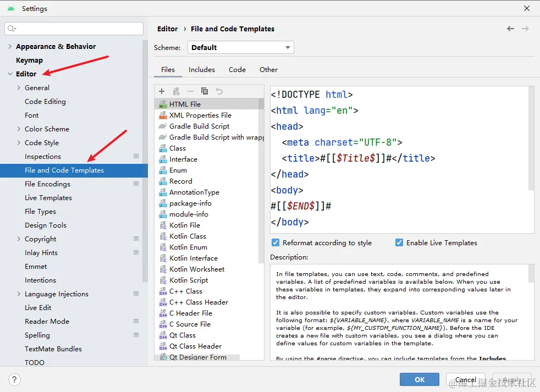Click the forward navigation arrow
Viewport: 540px width, 392px height.
(x=525, y=29)
